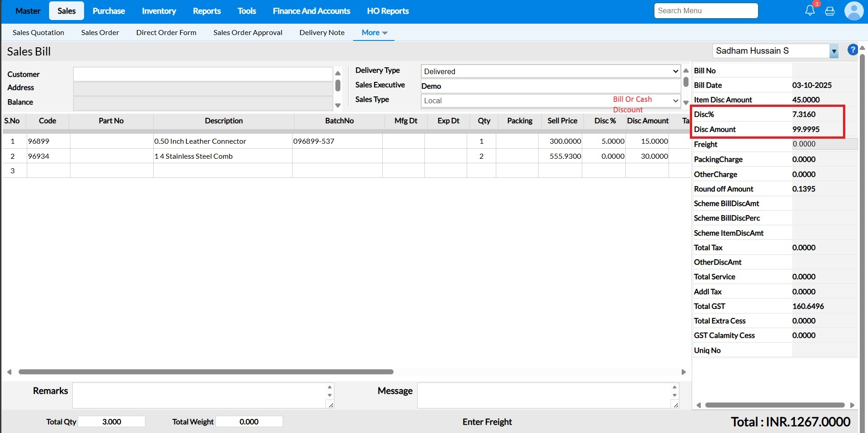Click the printer icon in header
868x433 pixels.
pos(830,11)
